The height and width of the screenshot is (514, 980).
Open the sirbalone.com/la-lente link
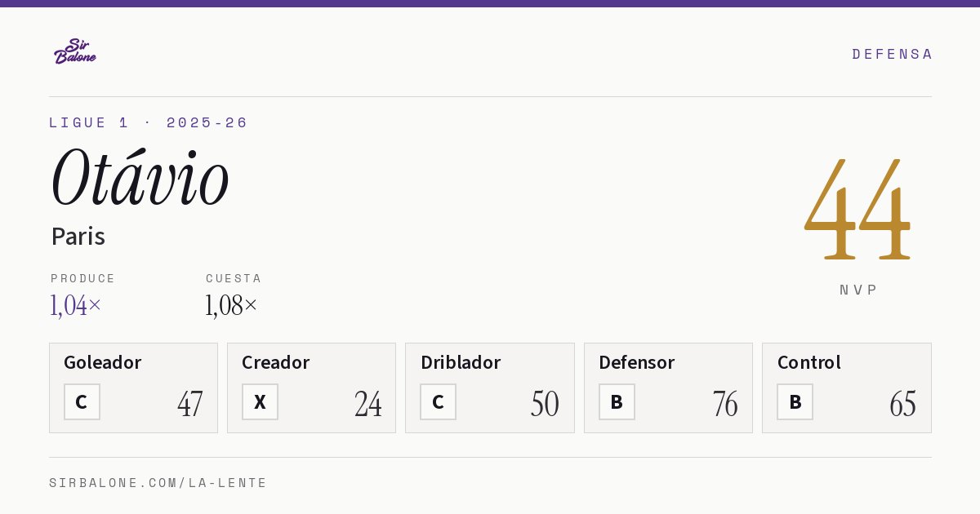(158, 483)
